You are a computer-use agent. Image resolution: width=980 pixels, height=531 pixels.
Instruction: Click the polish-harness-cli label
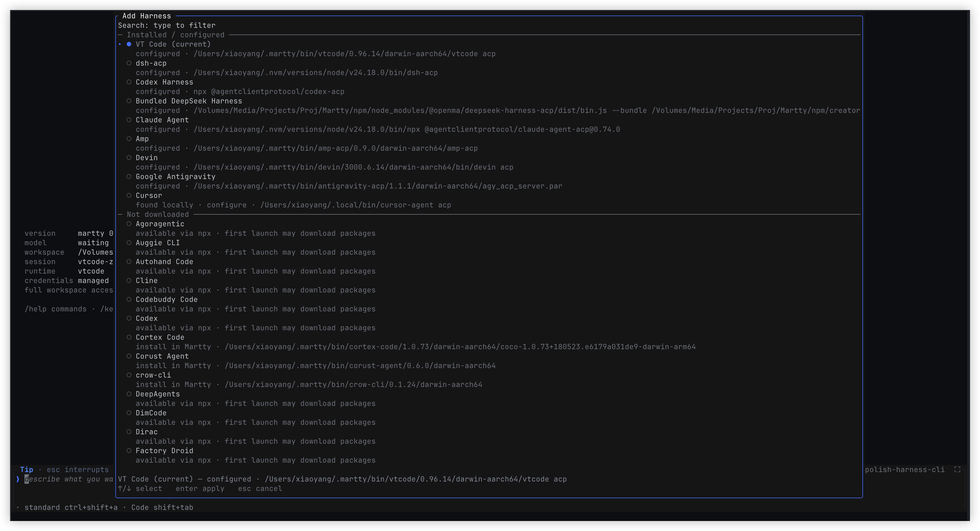click(x=905, y=470)
